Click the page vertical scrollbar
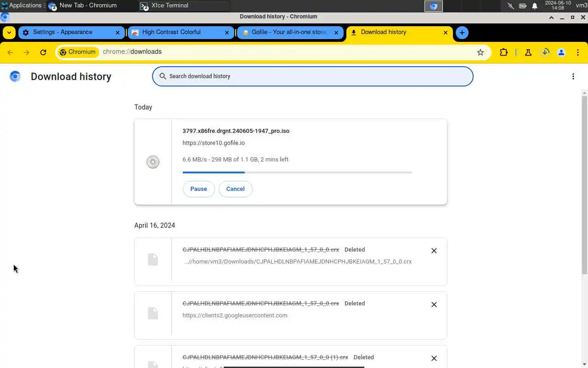Screen dimensions: 588x368 [584, 184]
